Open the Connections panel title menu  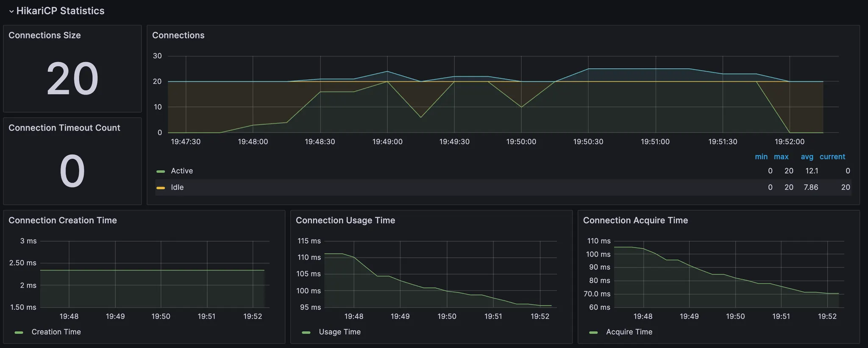click(x=178, y=35)
